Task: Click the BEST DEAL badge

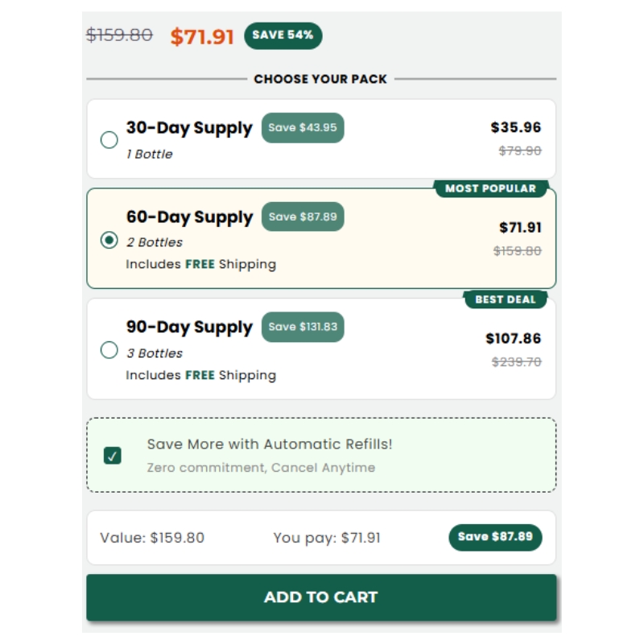Action: click(505, 299)
